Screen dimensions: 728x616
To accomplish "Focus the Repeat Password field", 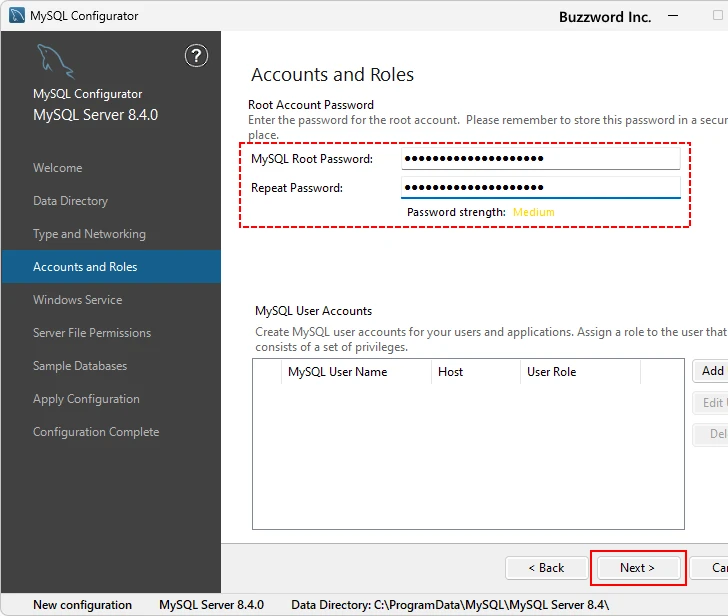I will click(540, 188).
